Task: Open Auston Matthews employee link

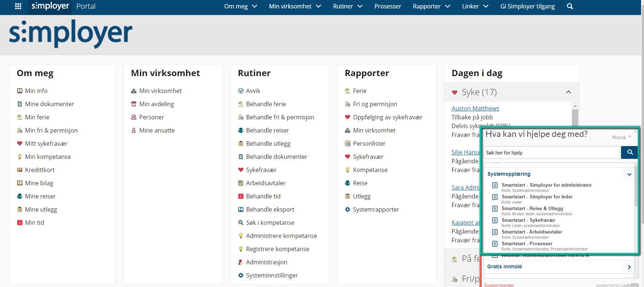Action: (475, 108)
